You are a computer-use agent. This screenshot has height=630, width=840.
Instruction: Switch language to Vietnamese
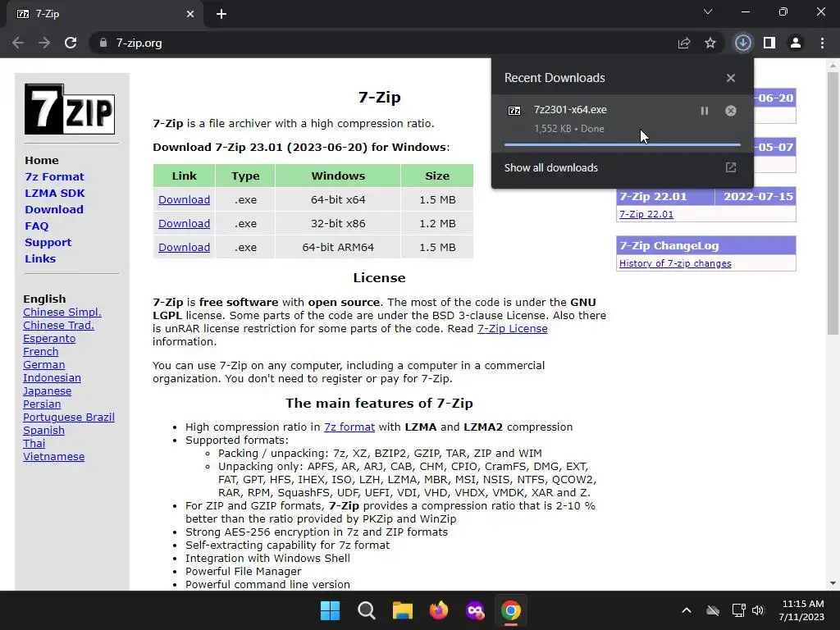(53, 456)
